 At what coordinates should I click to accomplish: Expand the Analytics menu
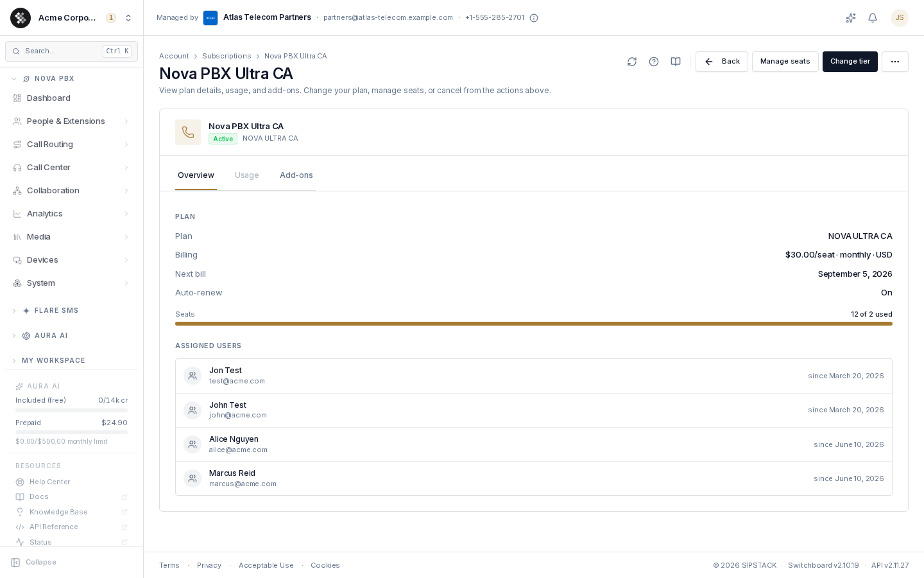(71, 214)
